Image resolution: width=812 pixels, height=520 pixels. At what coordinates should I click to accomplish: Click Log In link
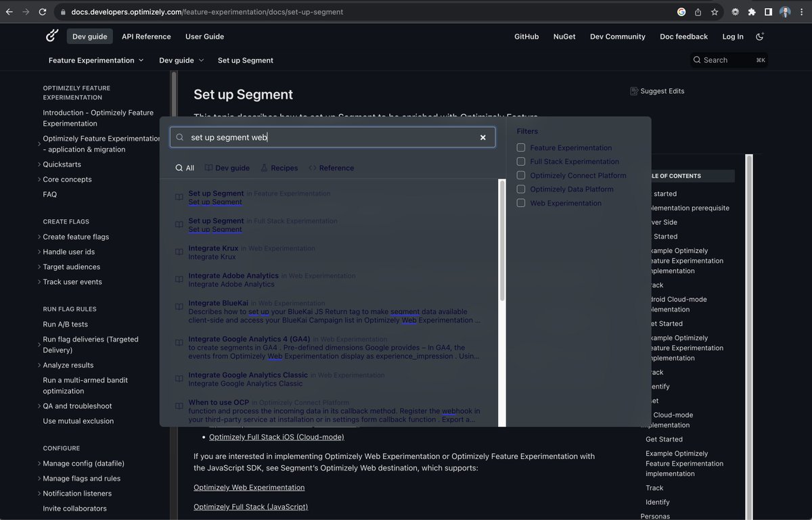pyautogui.click(x=733, y=37)
